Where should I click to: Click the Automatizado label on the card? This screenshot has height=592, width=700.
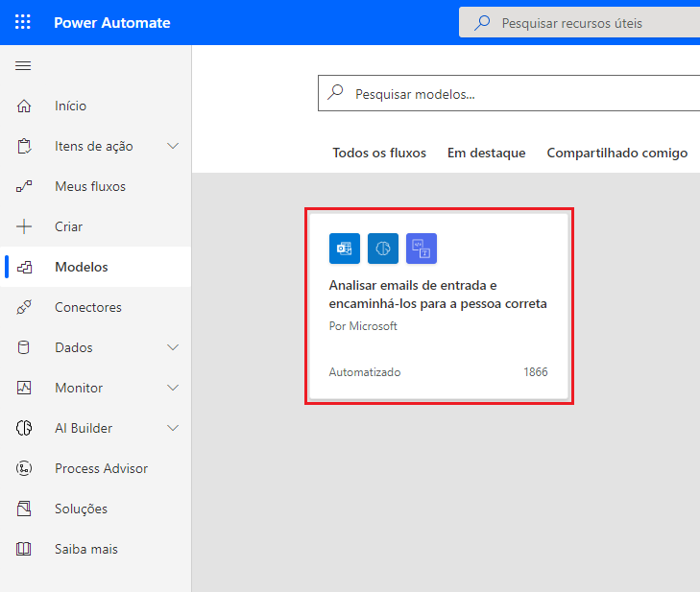(365, 372)
